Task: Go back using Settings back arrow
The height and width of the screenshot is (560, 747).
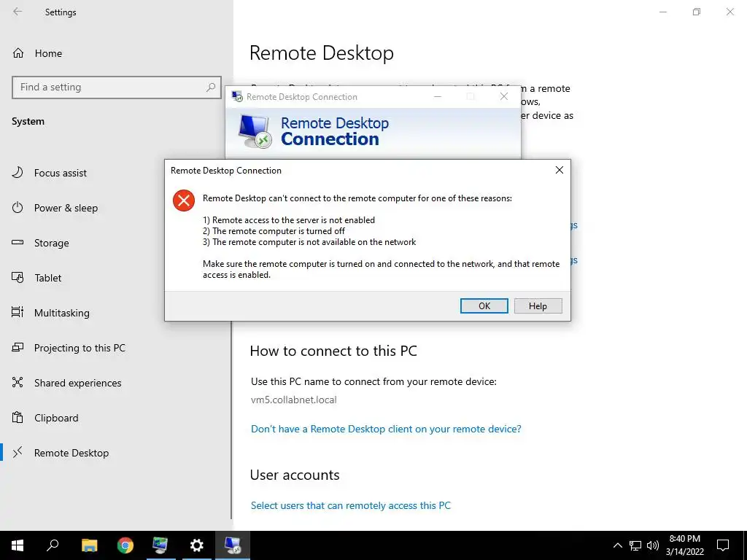Action: [x=18, y=12]
